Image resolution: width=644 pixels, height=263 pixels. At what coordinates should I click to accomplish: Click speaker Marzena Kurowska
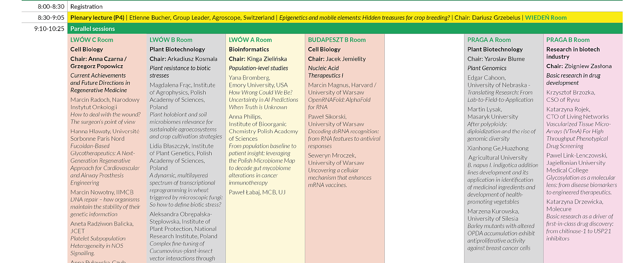click(x=493, y=215)
